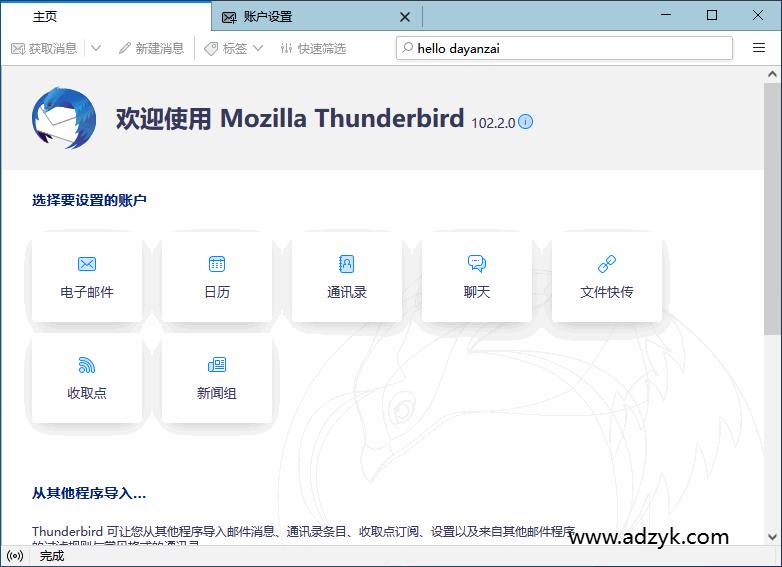
Task: Click 新建消息 to compose
Action: point(152,48)
